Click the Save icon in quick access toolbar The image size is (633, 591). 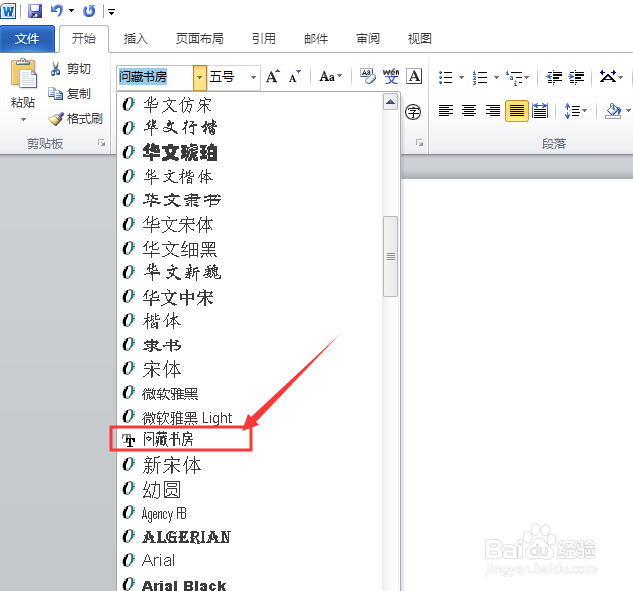pos(35,10)
